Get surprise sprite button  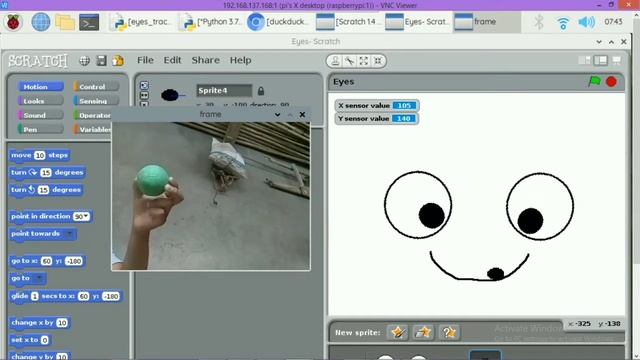(x=449, y=332)
